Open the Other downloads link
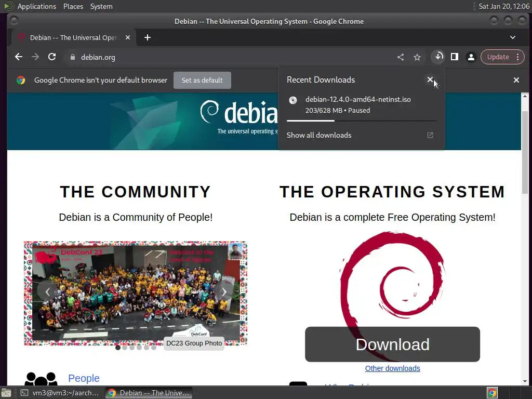 (x=393, y=368)
